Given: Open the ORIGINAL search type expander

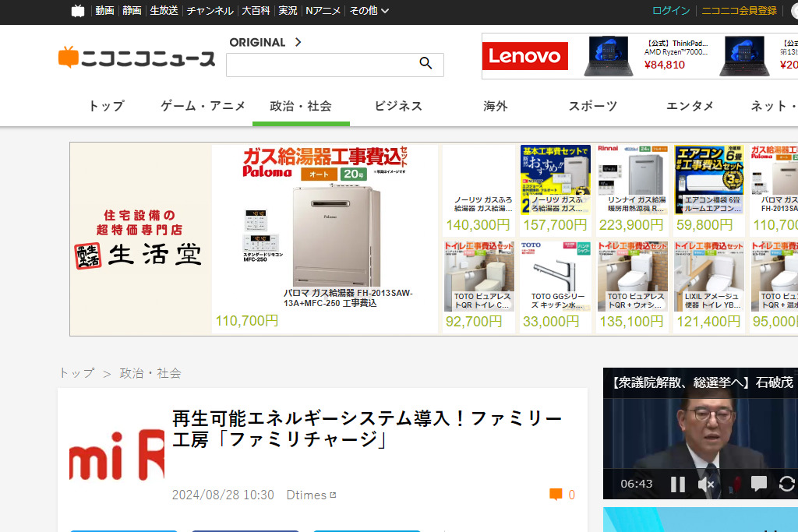Looking at the screenshot, I should (266, 42).
